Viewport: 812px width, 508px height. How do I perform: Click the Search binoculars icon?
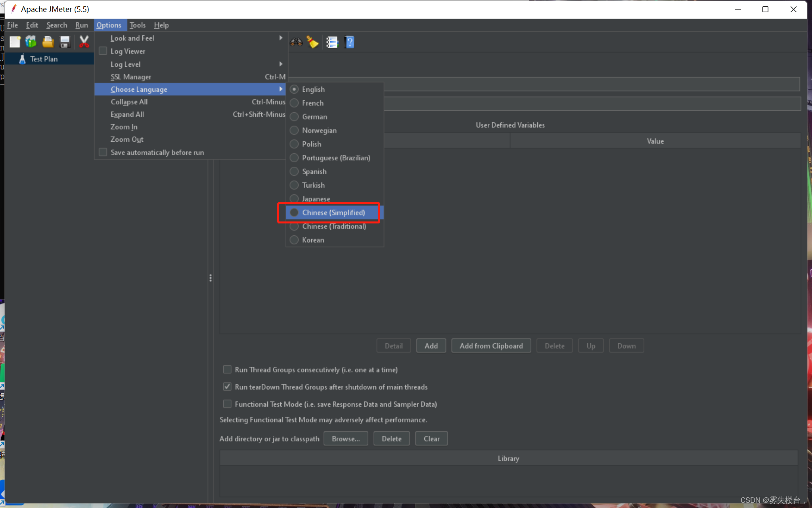coord(296,42)
